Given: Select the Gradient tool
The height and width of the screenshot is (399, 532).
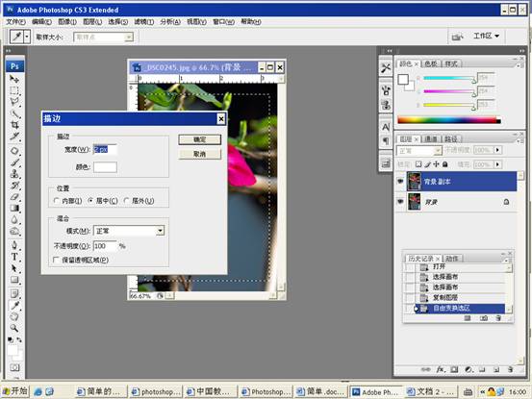Looking at the screenshot, I should [14, 208].
